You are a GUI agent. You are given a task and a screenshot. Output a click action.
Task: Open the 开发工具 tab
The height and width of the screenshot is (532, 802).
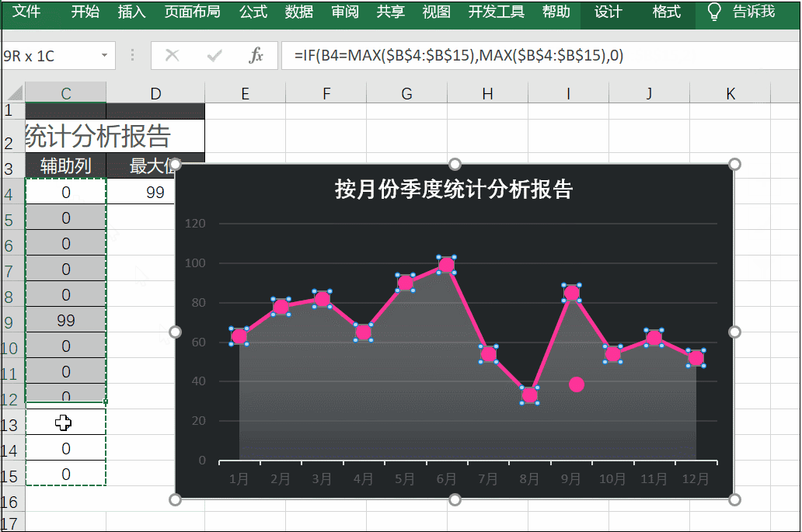(x=496, y=11)
